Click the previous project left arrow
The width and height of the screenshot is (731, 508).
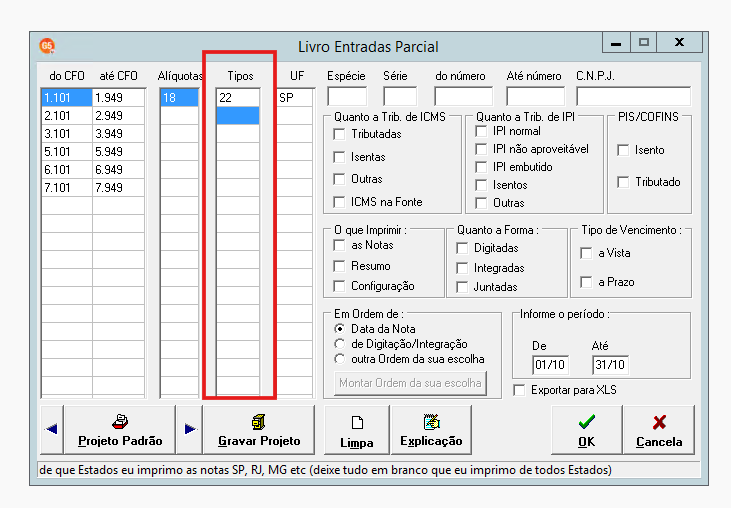pyautogui.click(x=52, y=429)
